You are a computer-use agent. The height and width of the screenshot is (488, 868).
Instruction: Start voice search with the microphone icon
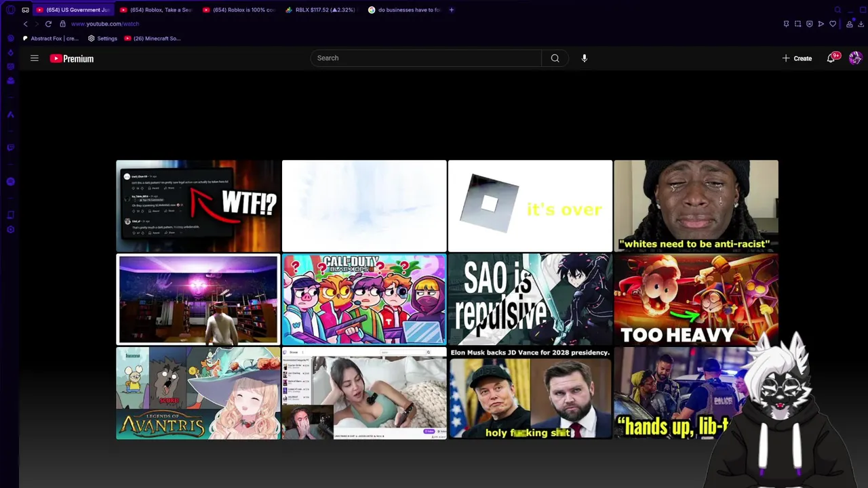point(585,58)
